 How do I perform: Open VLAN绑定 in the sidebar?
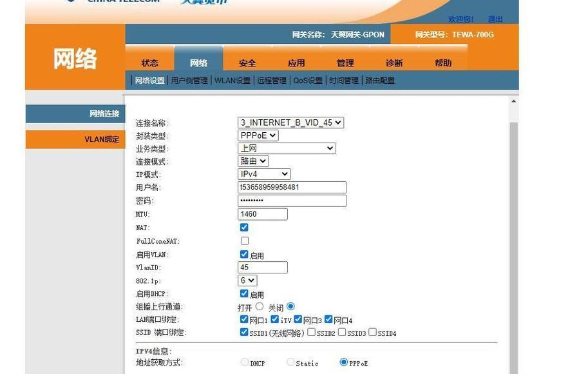(75, 139)
